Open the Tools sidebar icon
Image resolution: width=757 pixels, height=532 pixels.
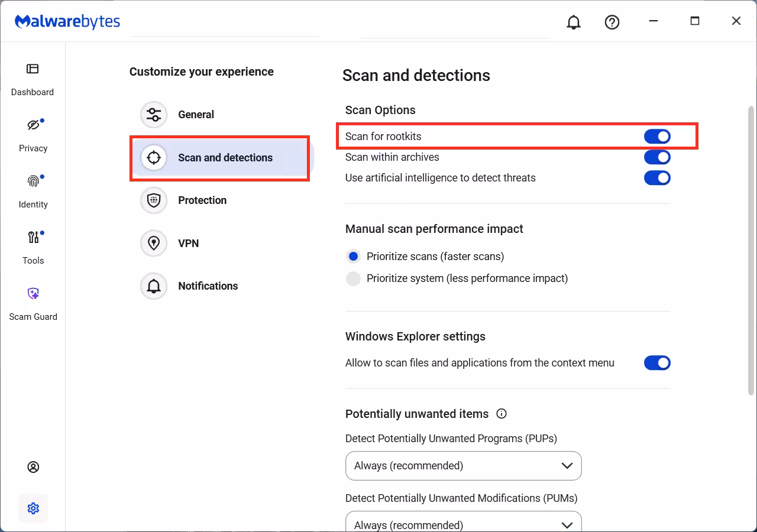[33, 238]
